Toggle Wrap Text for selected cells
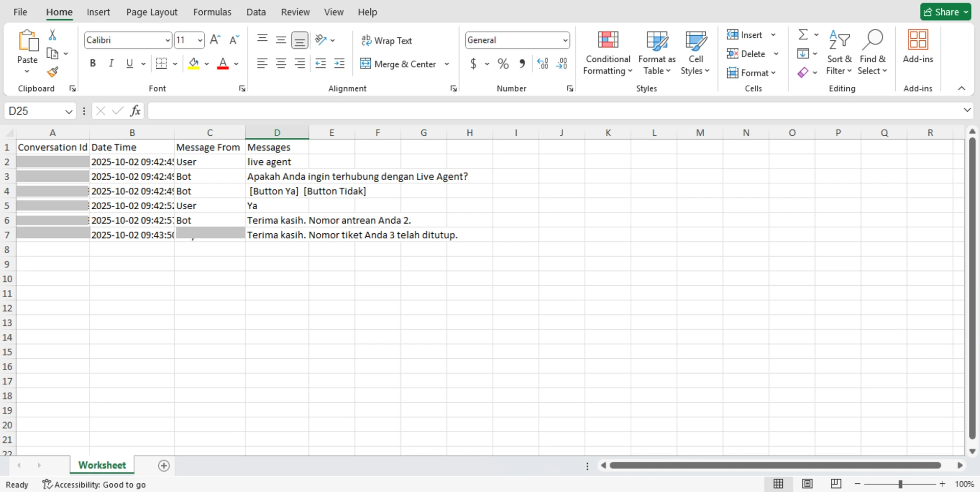Screen dimensions: 980x492 tap(387, 40)
